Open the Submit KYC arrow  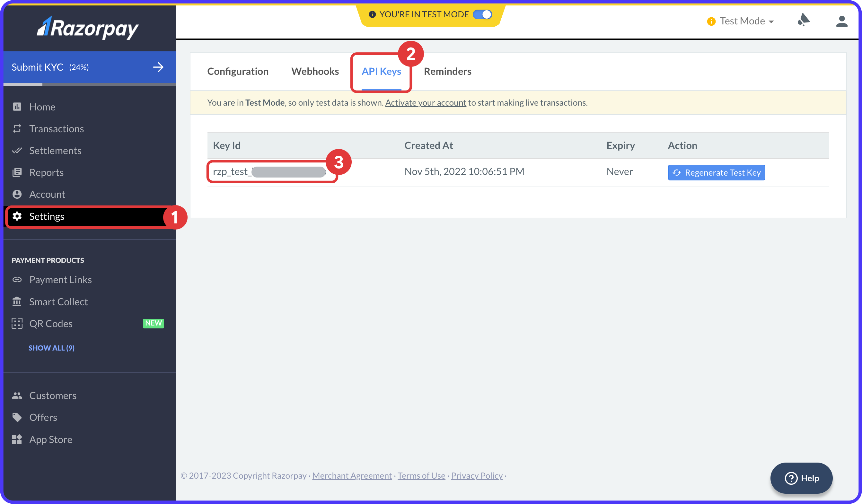point(158,67)
